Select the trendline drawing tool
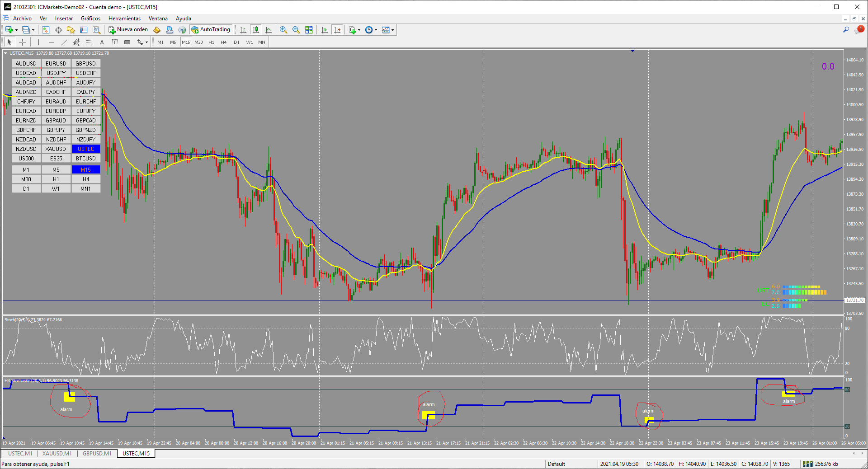The image size is (868, 469). pyautogui.click(x=64, y=42)
